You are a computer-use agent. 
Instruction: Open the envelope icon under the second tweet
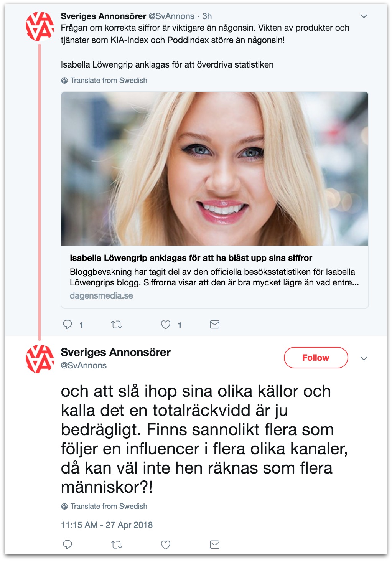tap(215, 544)
